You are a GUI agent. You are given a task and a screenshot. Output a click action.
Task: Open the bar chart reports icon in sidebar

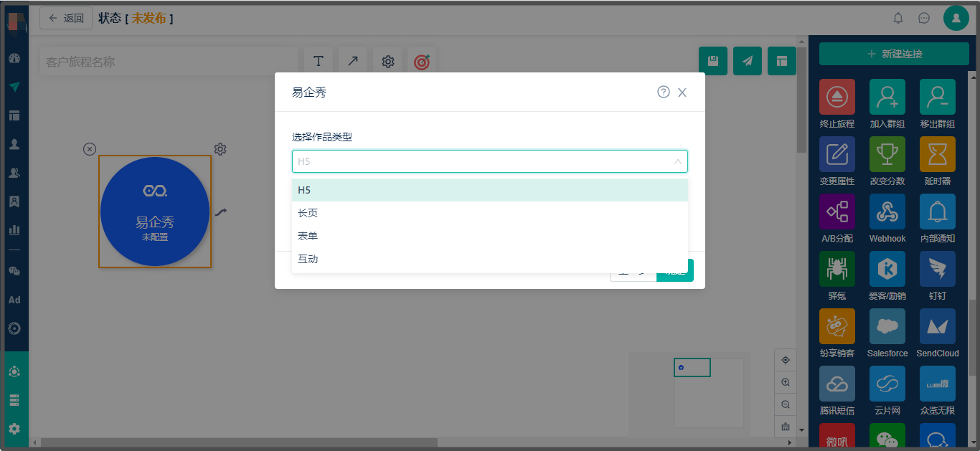pos(14,230)
